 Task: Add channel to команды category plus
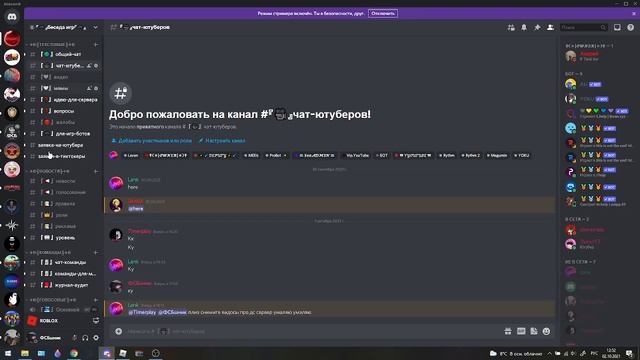(x=96, y=252)
